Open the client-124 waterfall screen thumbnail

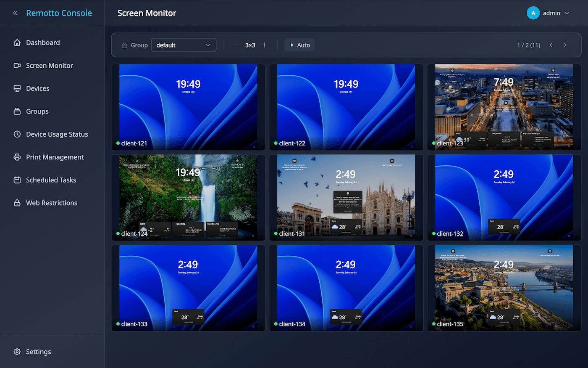188,197
